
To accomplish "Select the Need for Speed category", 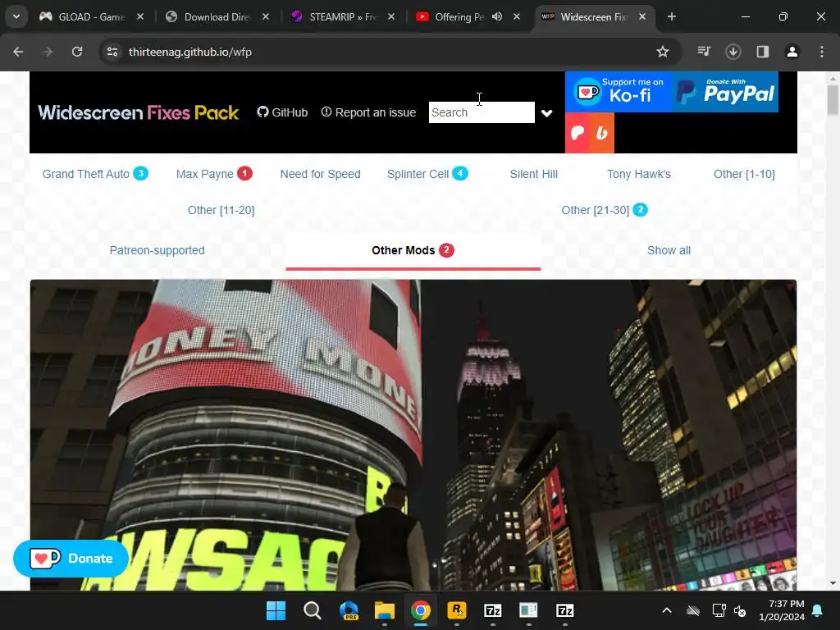I will tap(321, 174).
